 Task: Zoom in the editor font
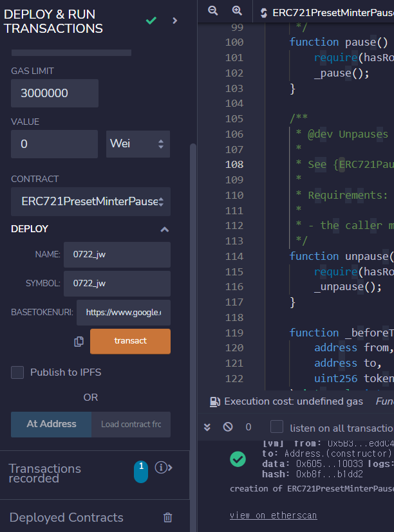point(237,11)
